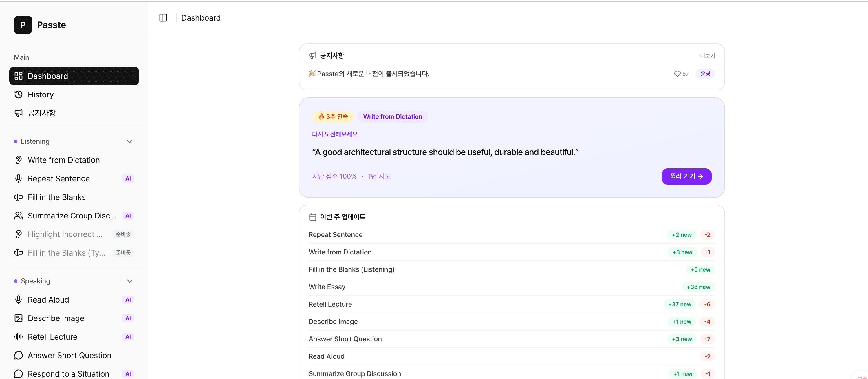The height and width of the screenshot is (379, 868).
Task: Like the announcement with the heart icon
Action: [x=677, y=74]
